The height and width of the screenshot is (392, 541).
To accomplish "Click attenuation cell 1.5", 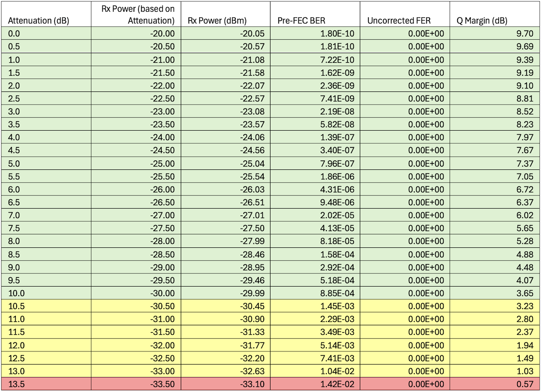I will point(46,73).
